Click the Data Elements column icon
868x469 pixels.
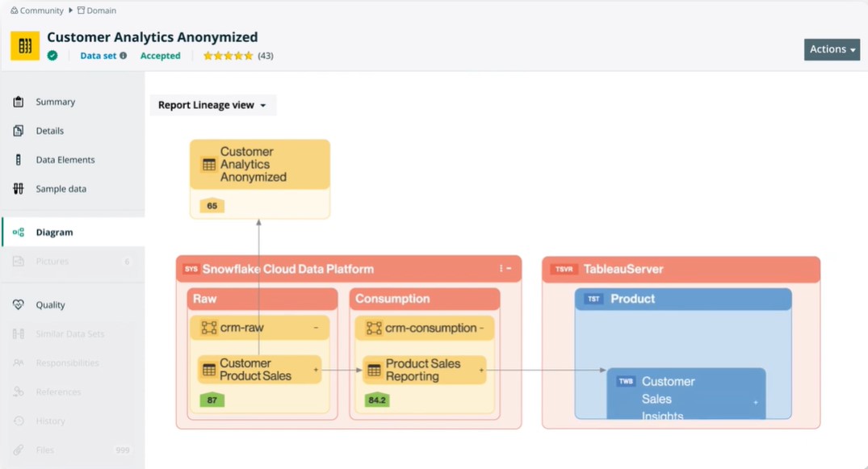tap(19, 160)
